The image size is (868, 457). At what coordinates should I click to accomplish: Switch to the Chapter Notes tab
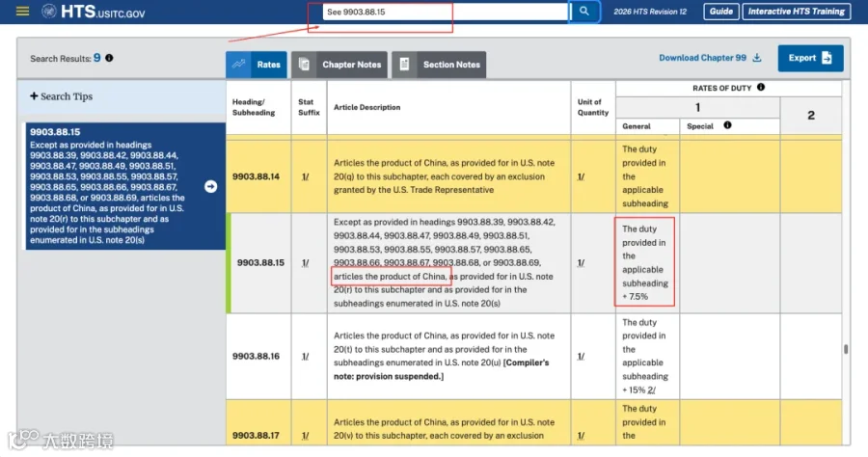[339, 65]
